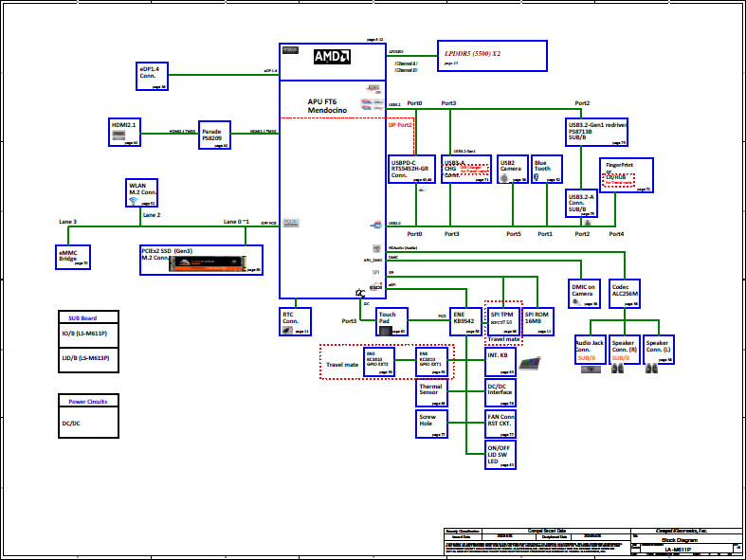This screenshot has width=746, height=560.
Task: Click the Wi-Fi icon in the WLAN block
Action: click(x=132, y=201)
